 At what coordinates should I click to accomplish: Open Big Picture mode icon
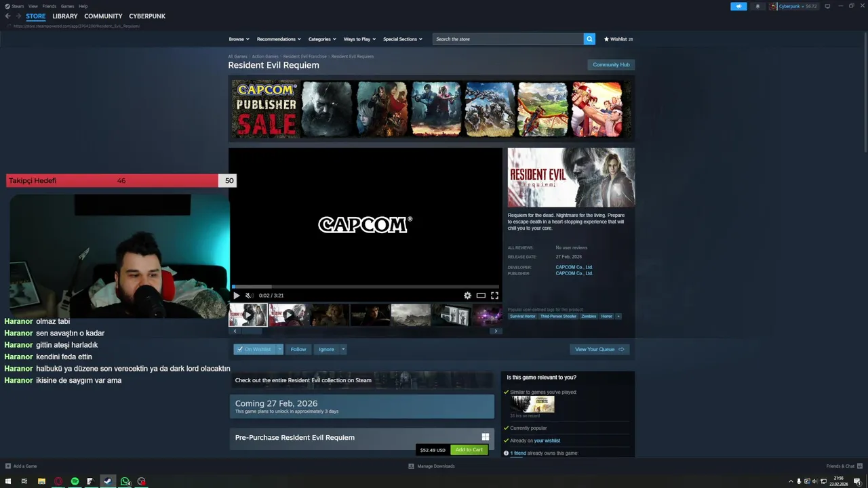coord(827,6)
